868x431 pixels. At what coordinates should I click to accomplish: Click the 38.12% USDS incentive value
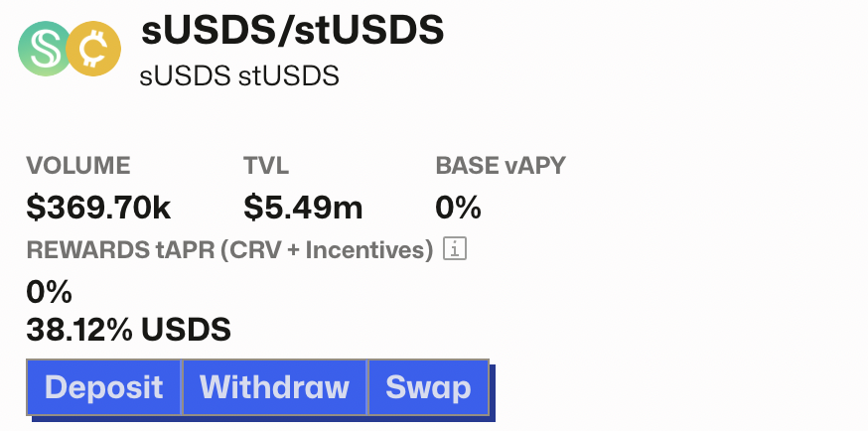pyautogui.click(x=128, y=328)
